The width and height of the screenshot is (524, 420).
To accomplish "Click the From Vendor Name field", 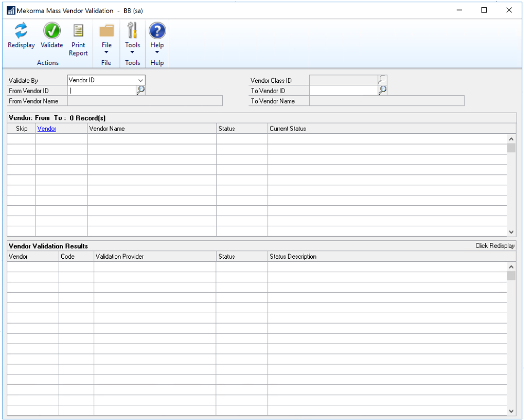I will click(145, 101).
